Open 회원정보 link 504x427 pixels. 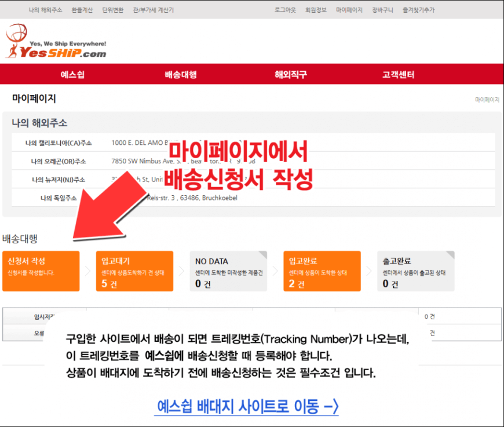pos(316,10)
